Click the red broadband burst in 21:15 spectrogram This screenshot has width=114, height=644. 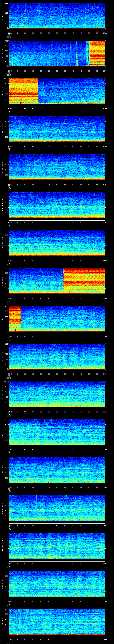click(97, 53)
